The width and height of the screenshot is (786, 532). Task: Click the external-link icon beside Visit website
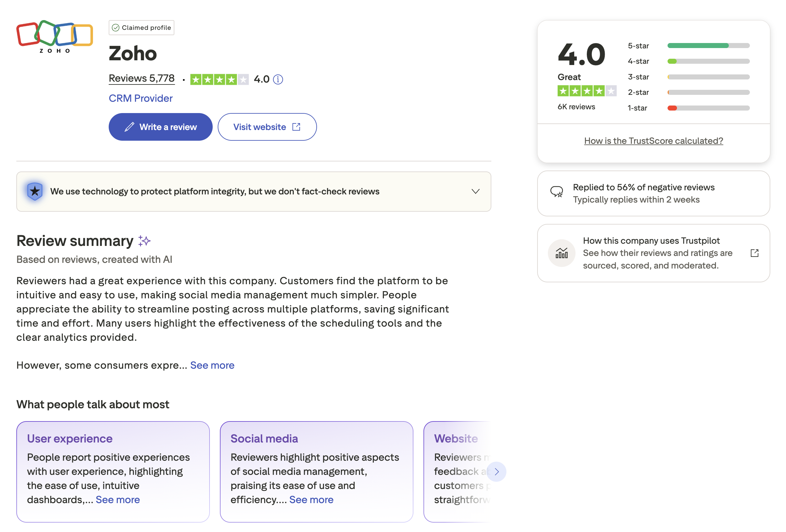pos(296,127)
